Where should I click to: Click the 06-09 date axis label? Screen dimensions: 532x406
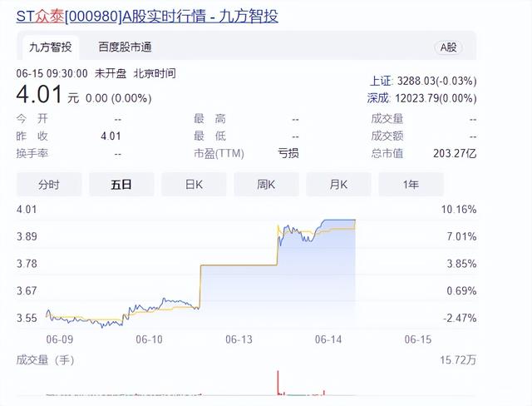60,339
